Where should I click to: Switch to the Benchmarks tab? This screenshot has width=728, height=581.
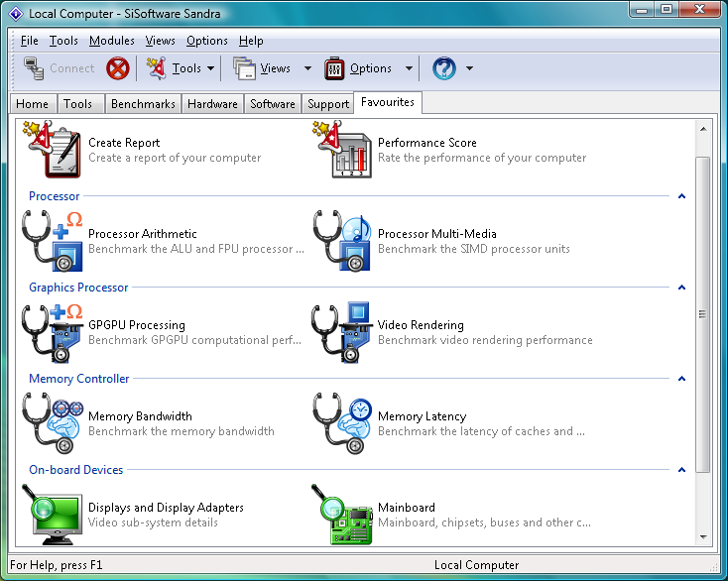click(x=143, y=104)
